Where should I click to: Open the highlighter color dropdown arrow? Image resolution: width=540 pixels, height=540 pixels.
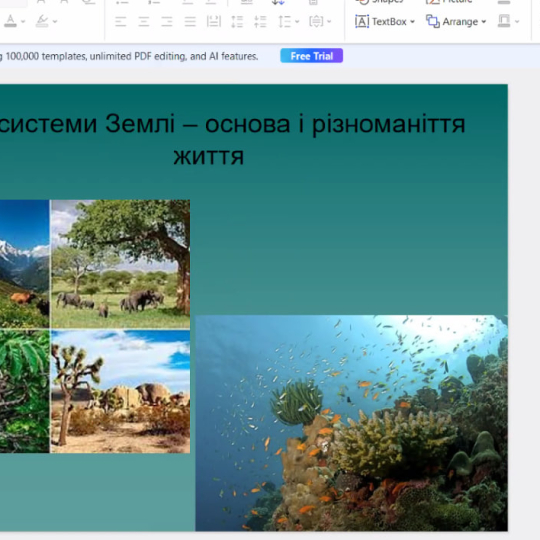click(55, 22)
